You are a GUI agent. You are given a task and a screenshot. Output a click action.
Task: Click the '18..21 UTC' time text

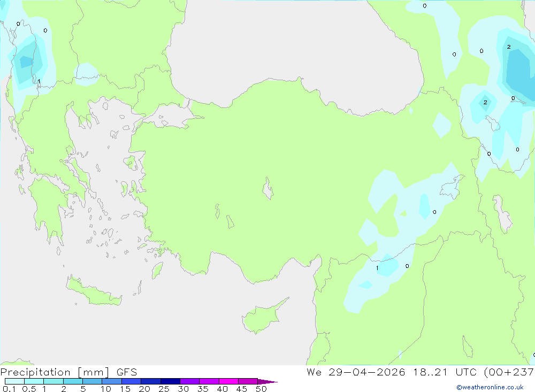(445, 372)
